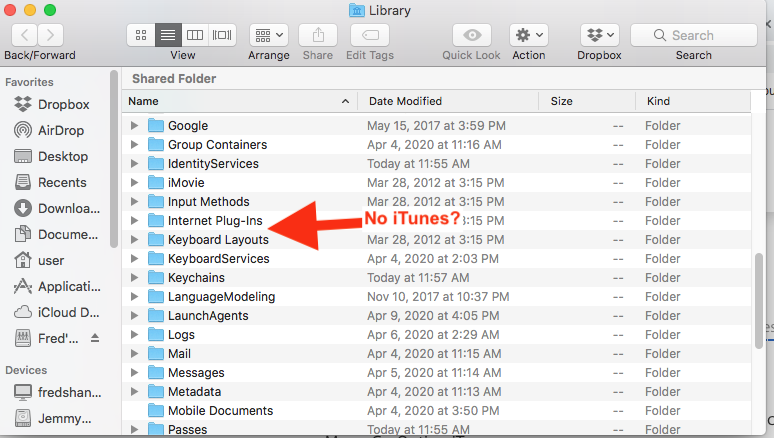Select the Messages folder name
Image resolution: width=774 pixels, height=438 pixels.
(x=196, y=373)
